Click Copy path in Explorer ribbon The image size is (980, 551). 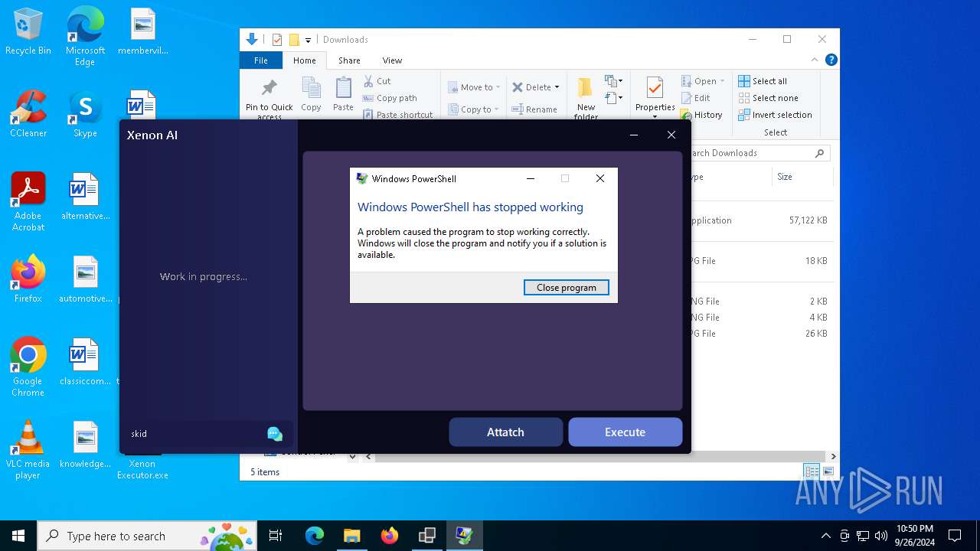point(390,98)
